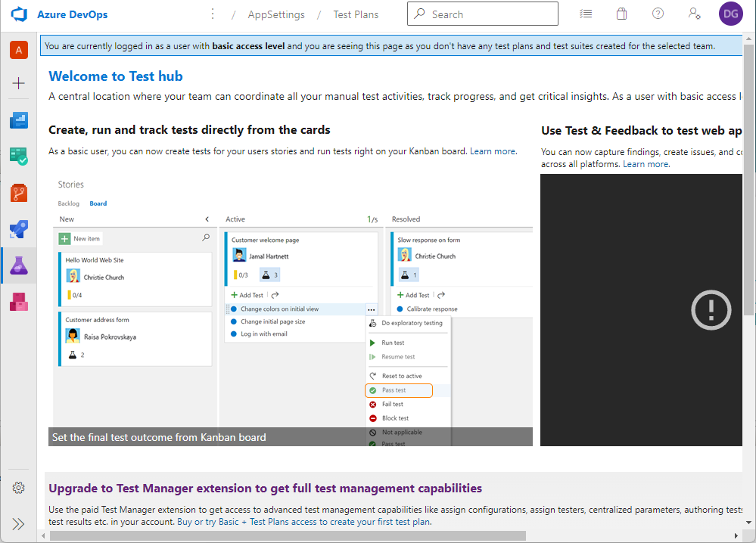Click the dark video placeholder with exclamation icon

pos(641,310)
